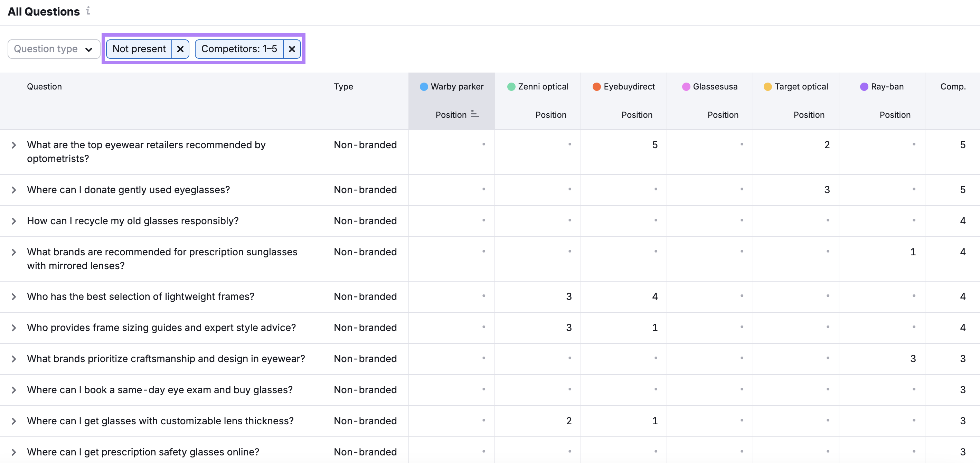The height and width of the screenshot is (463, 980).
Task: Click Eyebuydirect position 5 in top retailers row
Action: (655, 145)
